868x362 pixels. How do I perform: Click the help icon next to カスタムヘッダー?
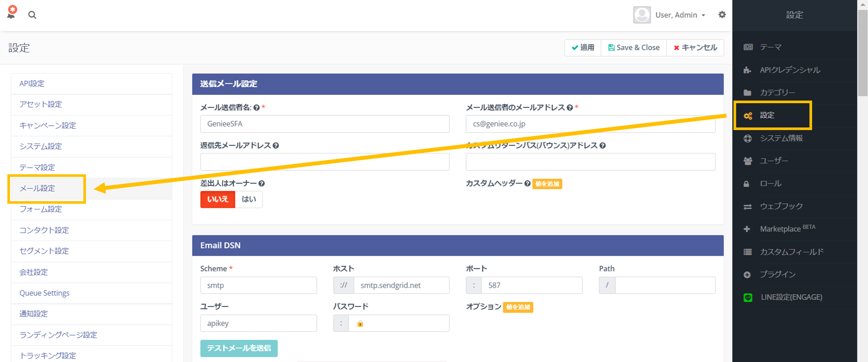[x=527, y=183]
